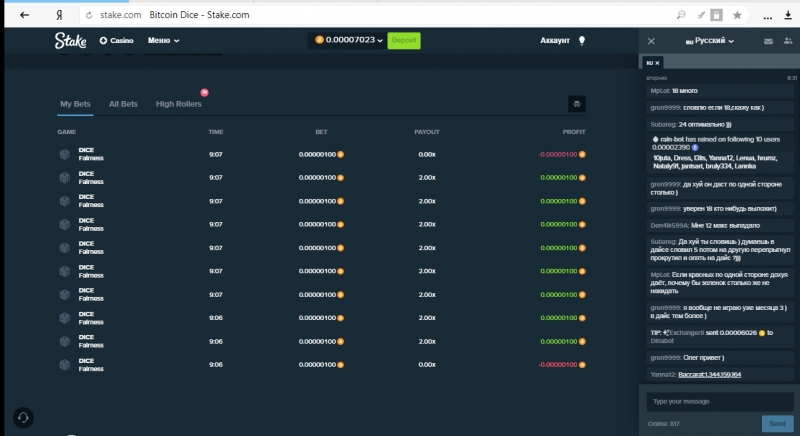Click the Online: 817 counter

click(663, 424)
